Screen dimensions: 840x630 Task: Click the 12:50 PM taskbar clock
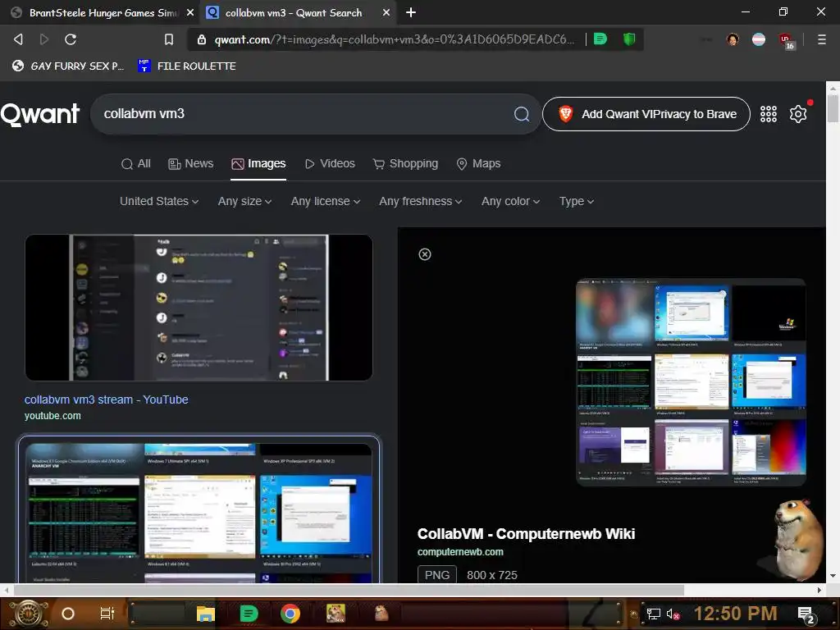coord(735,614)
